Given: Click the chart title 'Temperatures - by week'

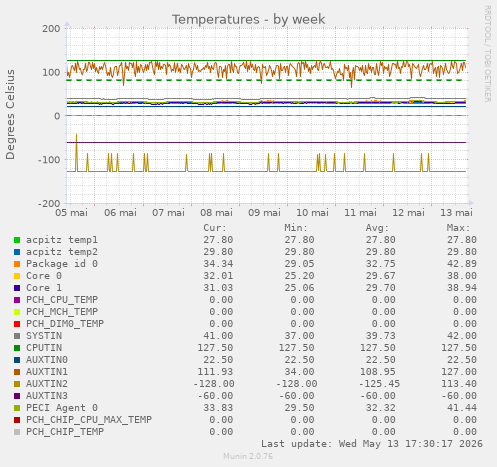Looking at the screenshot, I should point(249,20).
